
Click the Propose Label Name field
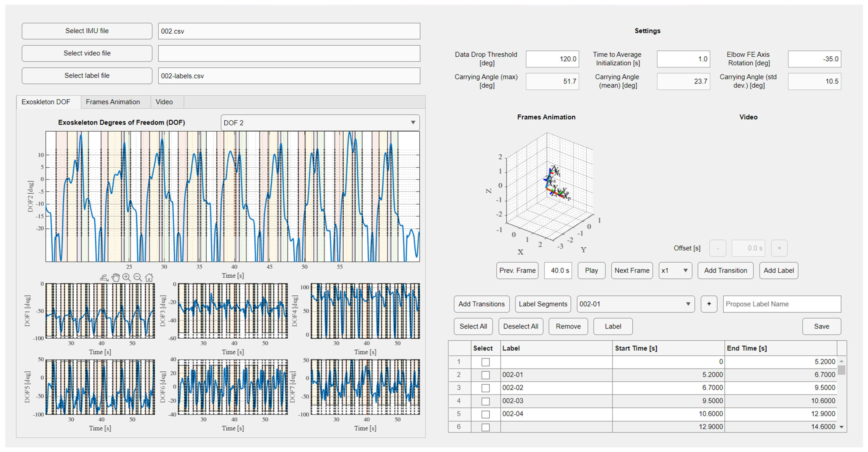click(x=781, y=304)
